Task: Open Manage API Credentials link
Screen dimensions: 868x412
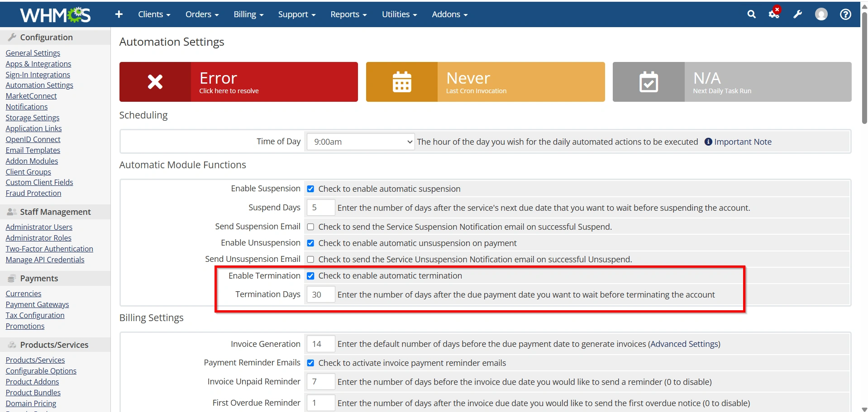Action: (x=45, y=260)
